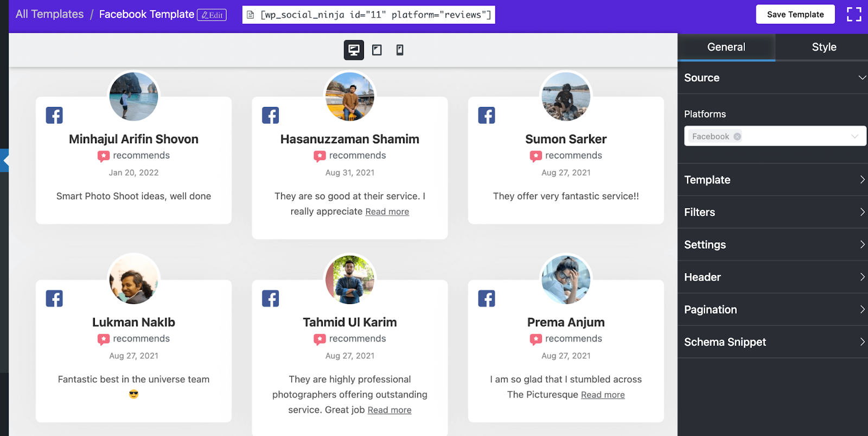Image resolution: width=868 pixels, height=436 pixels.
Task: Click Tahmid Ul Karim reviewer name
Action: tap(350, 322)
